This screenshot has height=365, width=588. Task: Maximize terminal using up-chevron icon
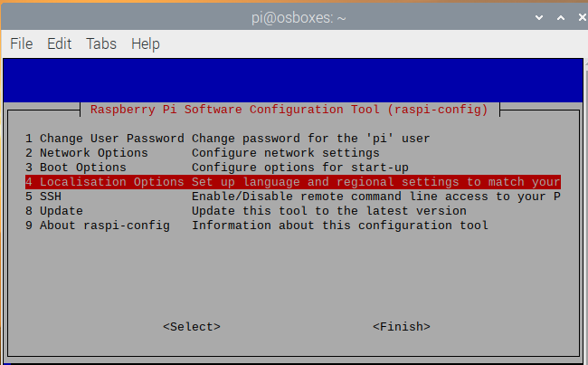tap(561, 17)
